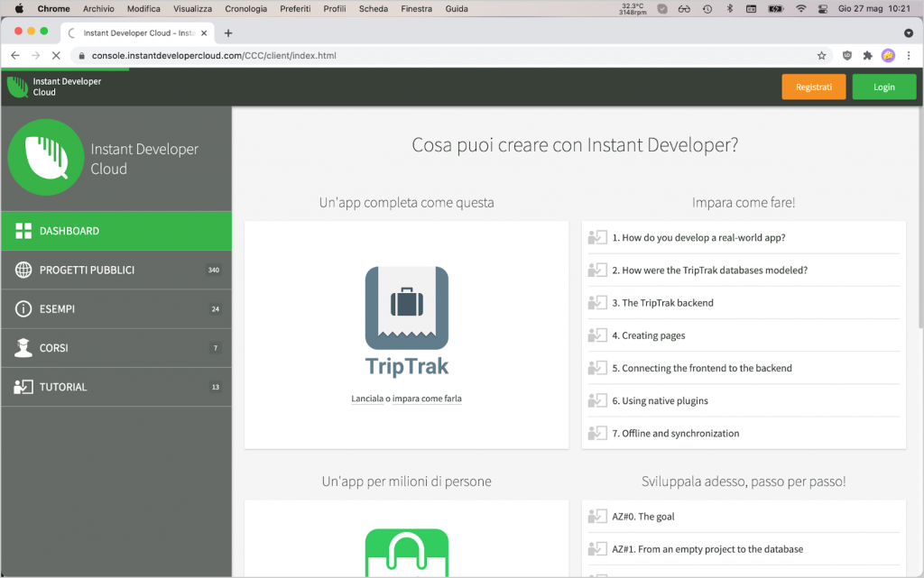Image resolution: width=924 pixels, height=578 pixels.
Task: Click the 24 badge on Esempi
Action: [x=215, y=309]
